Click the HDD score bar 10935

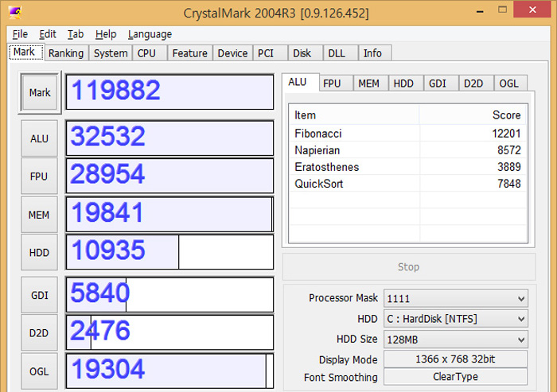pos(169,252)
